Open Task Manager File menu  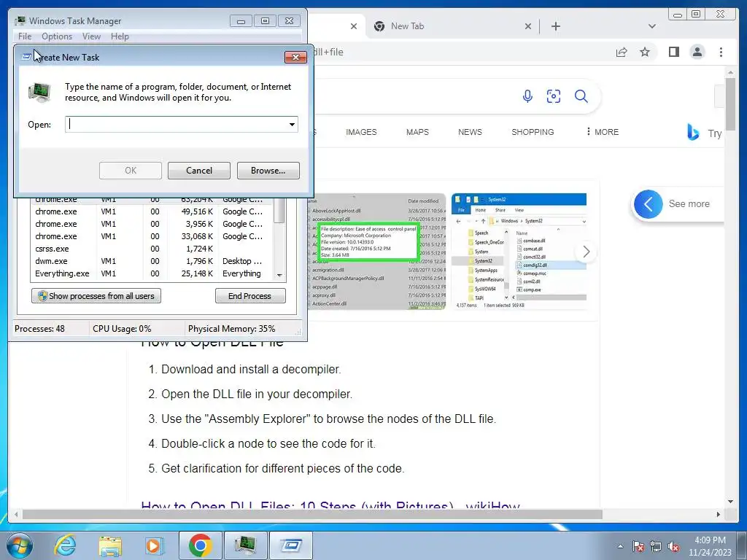[25, 36]
